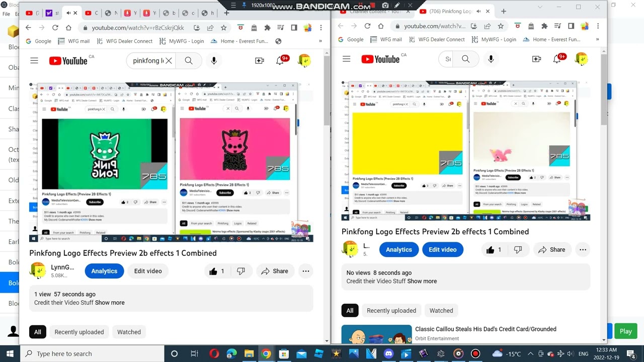
Task: Click the YouTube logo in the left window
Action: (68, 61)
